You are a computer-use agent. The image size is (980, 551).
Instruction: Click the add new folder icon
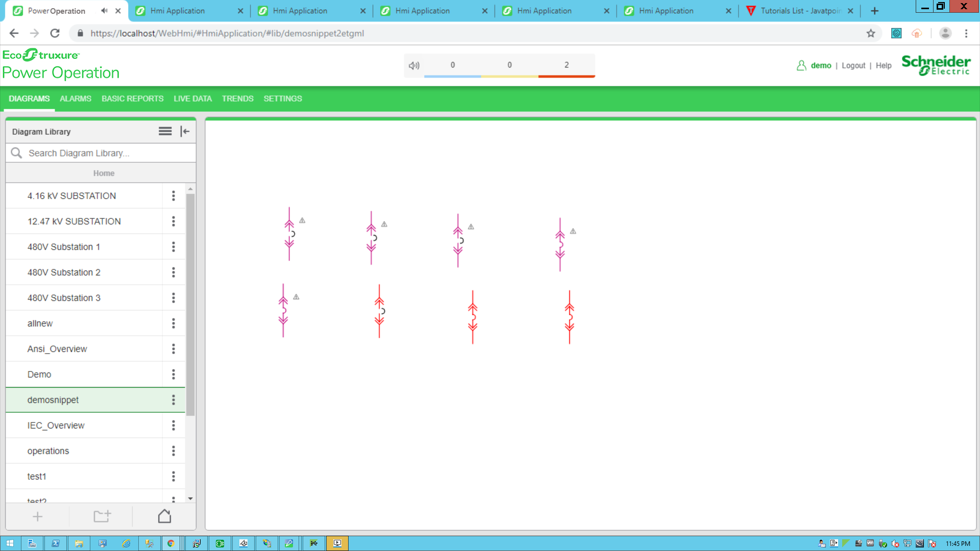[x=102, y=516]
